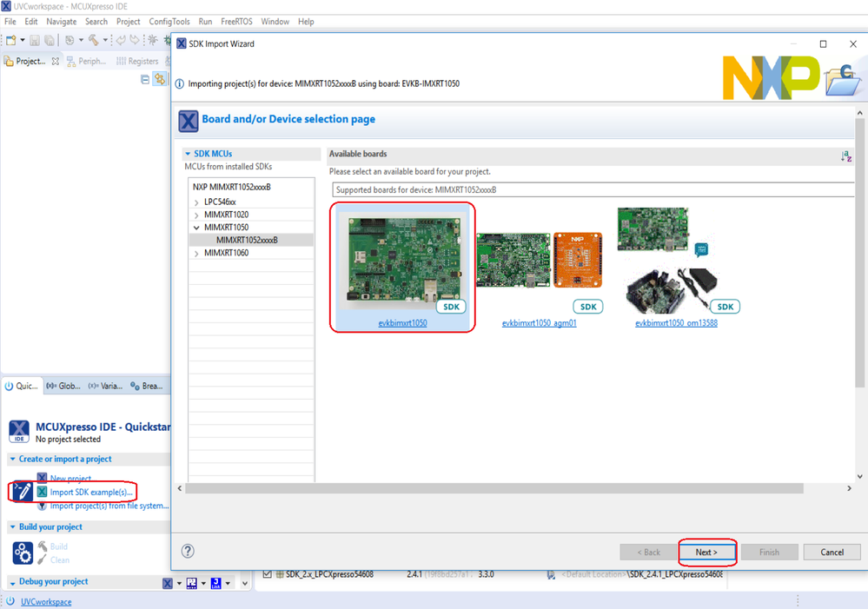
Task: Click the Collapse All icon in Project panel
Action: tap(145, 79)
